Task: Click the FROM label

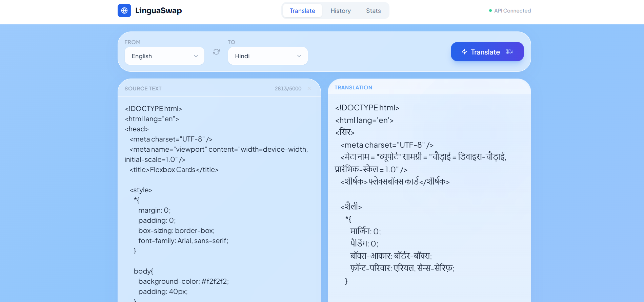Action: pyautogui.click(x=132, y=42)
